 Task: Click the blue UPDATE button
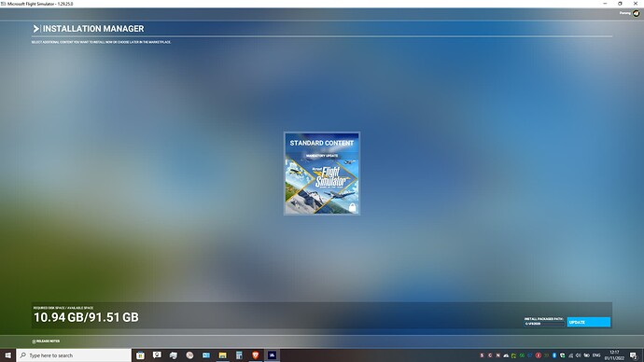tap(589, 322)
